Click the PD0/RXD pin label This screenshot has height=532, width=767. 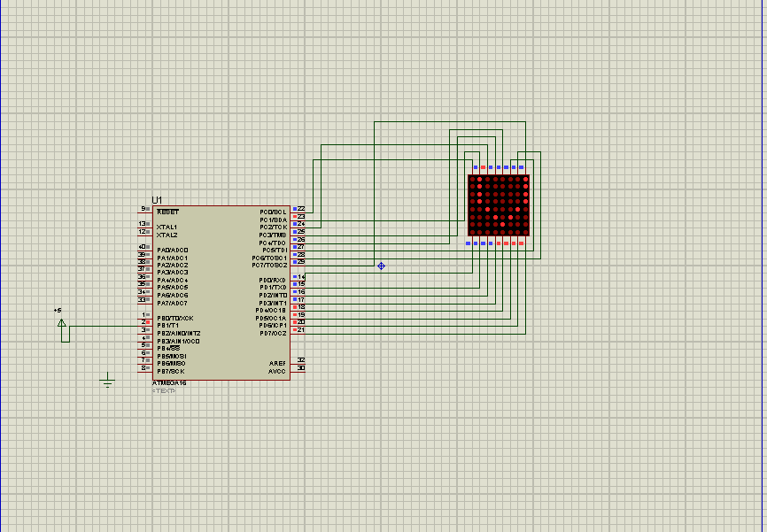[x=273, y=281]
